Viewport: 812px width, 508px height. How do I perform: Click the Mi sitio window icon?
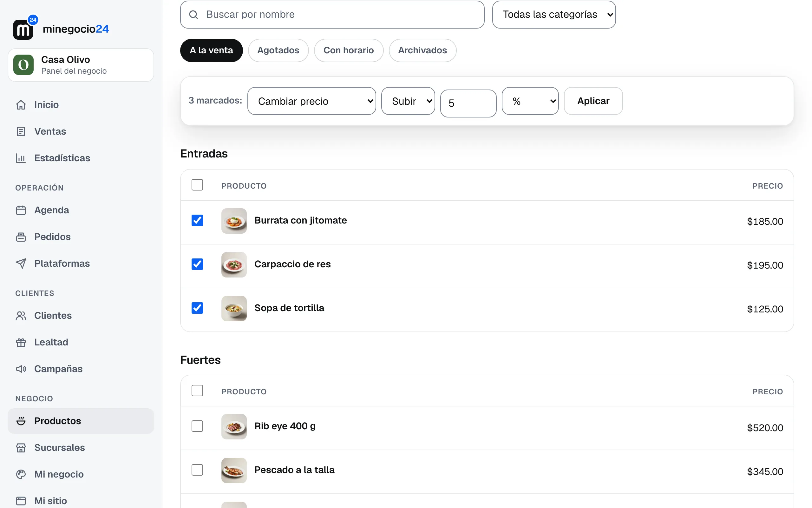click(x=21, y=501)
